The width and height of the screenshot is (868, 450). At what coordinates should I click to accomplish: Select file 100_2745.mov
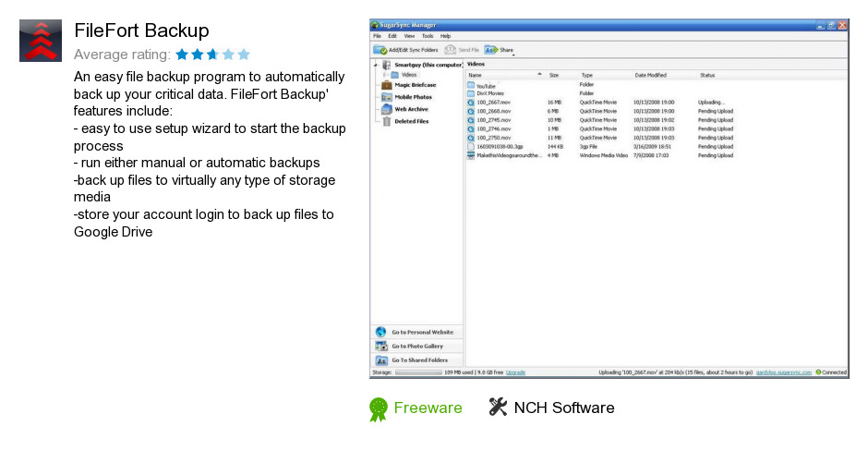click(494, 120)
